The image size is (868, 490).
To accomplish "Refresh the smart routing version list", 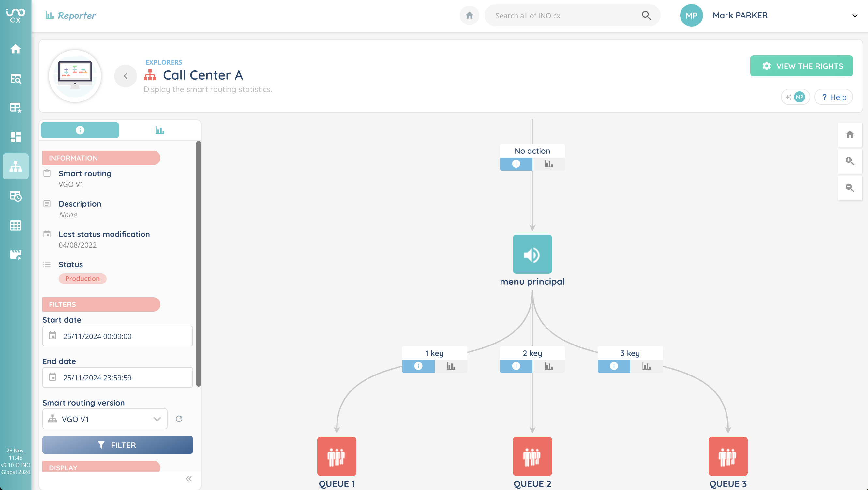I will coord(179,419).
